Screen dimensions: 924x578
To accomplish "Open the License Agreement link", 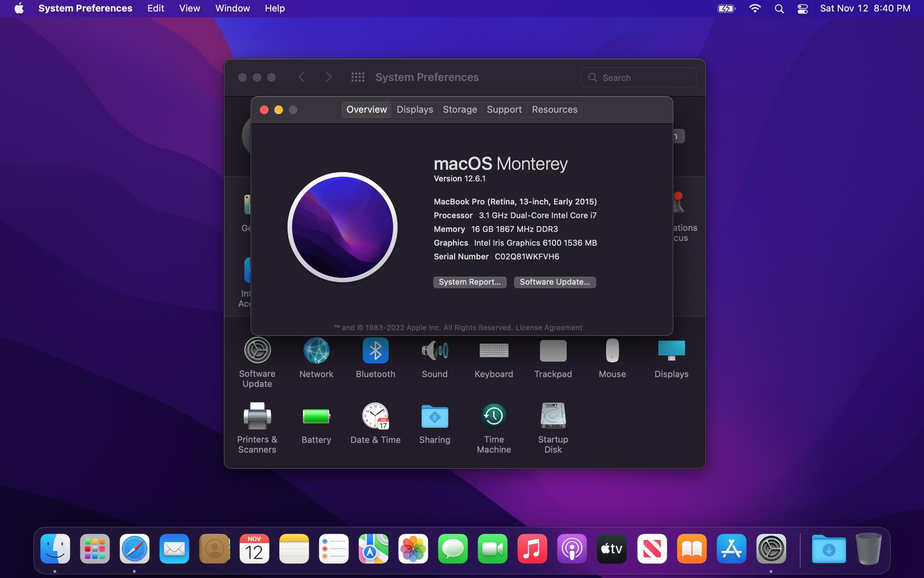I will 549,328.
